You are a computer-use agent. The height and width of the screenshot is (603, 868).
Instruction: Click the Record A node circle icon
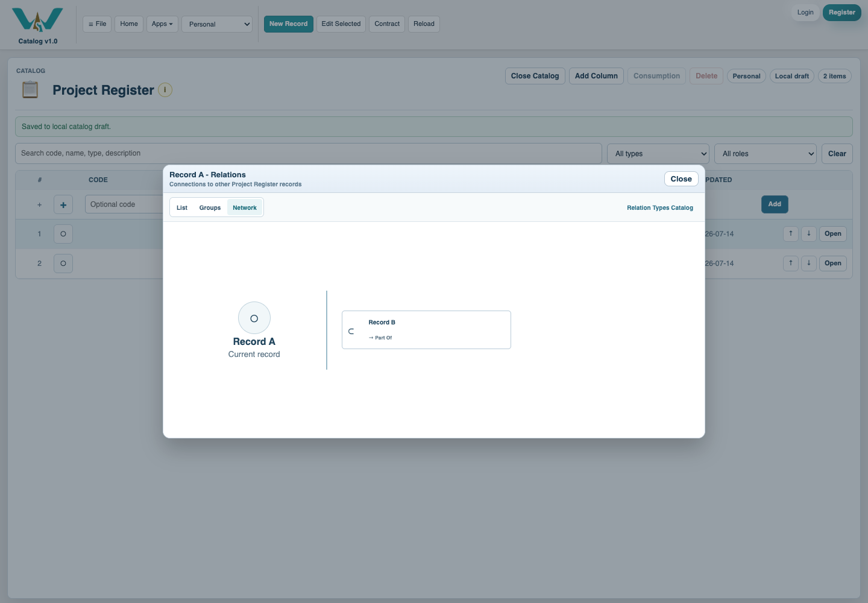click(254, 318)
